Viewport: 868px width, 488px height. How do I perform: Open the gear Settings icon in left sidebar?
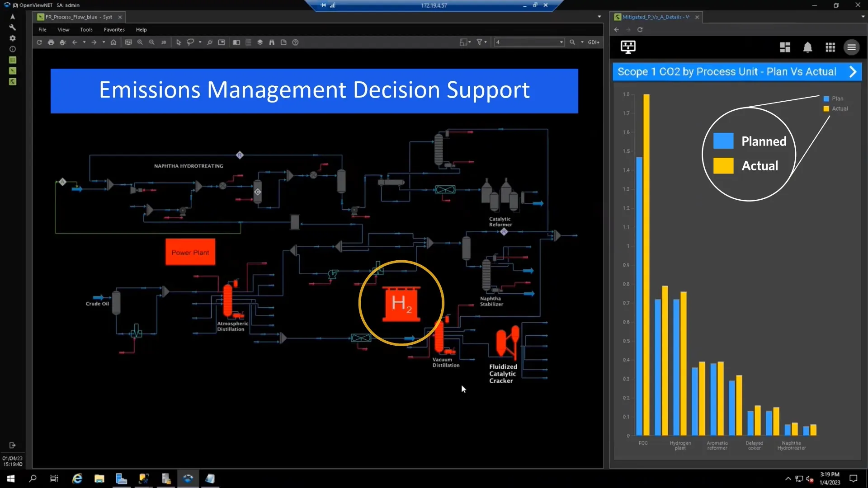click(x=13, y=38)
